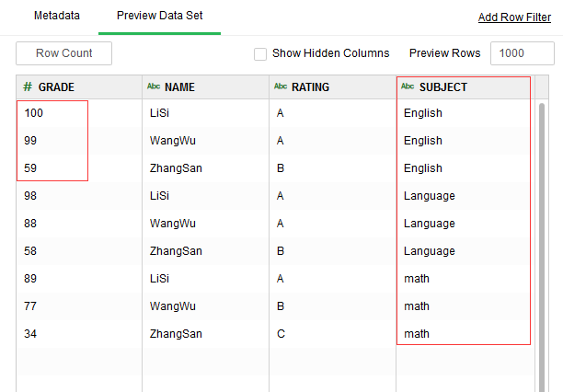Open the Add Row Filter link
563x392 pixels.
click(514, 17)
